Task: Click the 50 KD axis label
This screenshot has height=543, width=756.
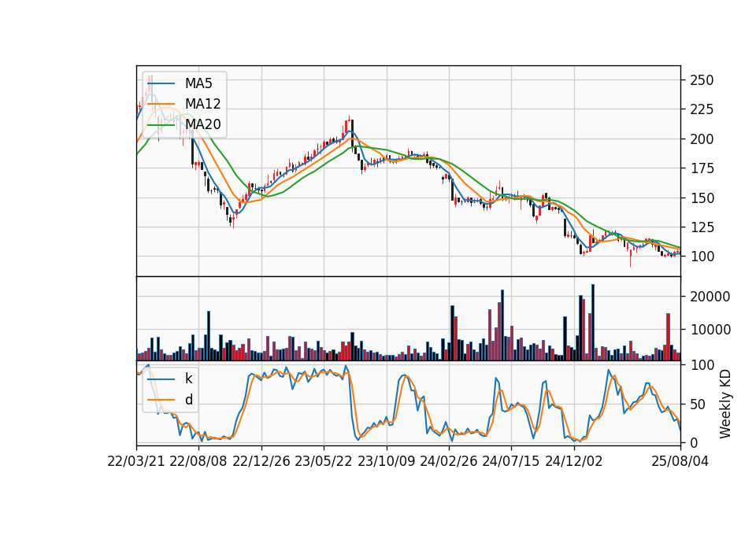Action: 698,404
